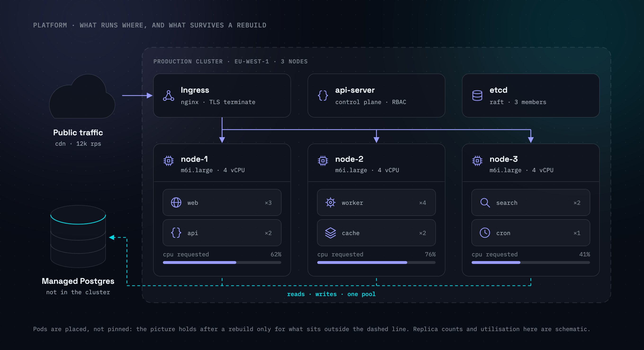Click node-2's 'm6i.large · 4 vCPU' text
This screenshot has width=644, height=350.
(x=367, y=170)
